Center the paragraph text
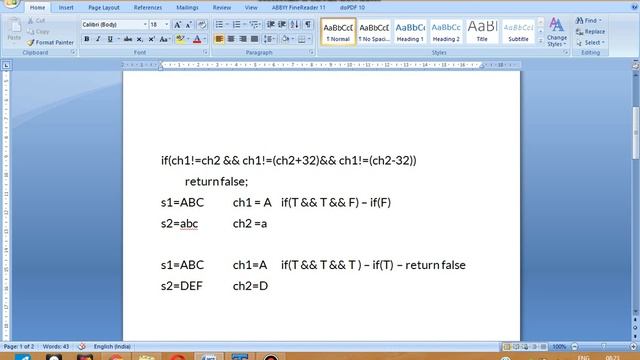Viewport: 640px width, 360px height. click(231, 39)
